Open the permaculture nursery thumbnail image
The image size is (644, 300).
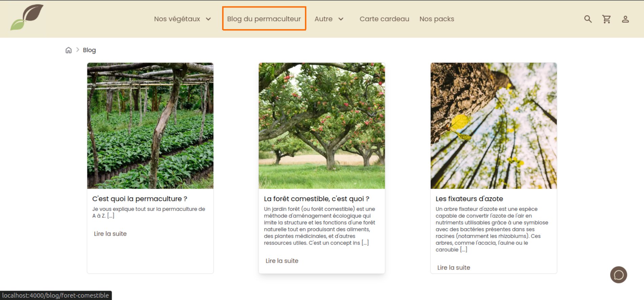pyautogui.click(x=150, y=126)
